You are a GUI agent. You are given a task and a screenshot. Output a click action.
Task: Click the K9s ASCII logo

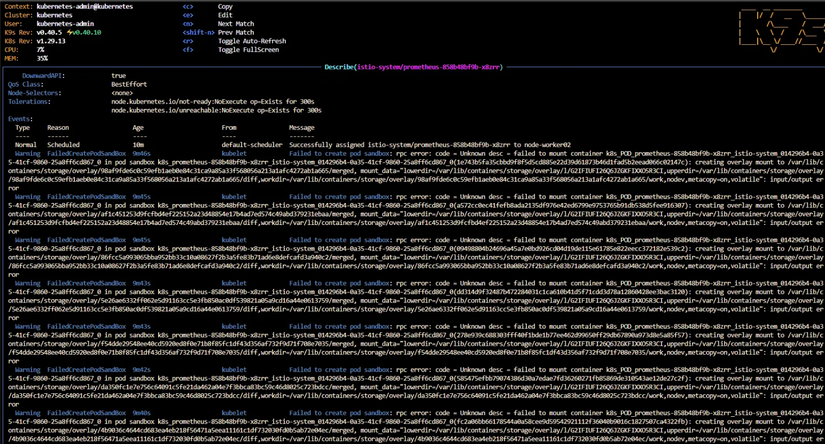click(781, 32)
